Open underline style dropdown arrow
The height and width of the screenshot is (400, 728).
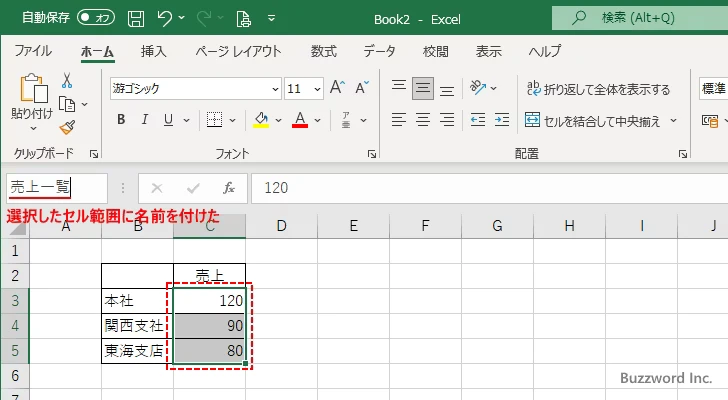click(x=186, y=120)
